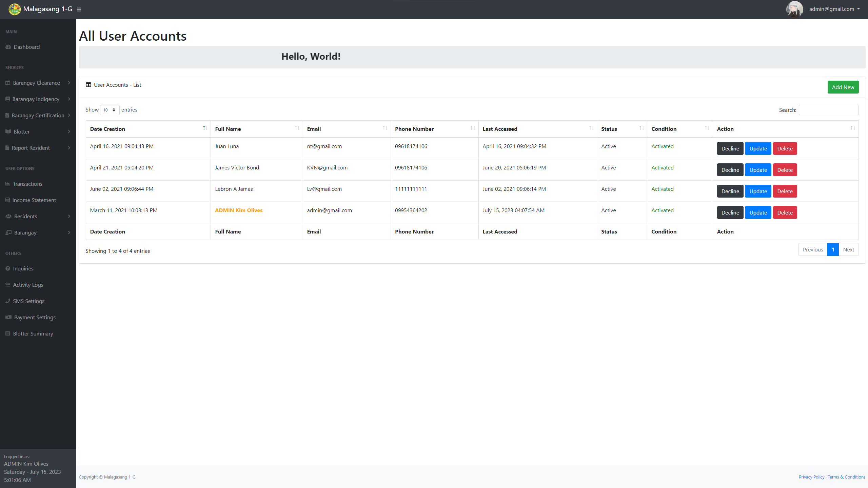868x488 pixels.
Task: Click the Residents people icon
Action: coord(7,216)
